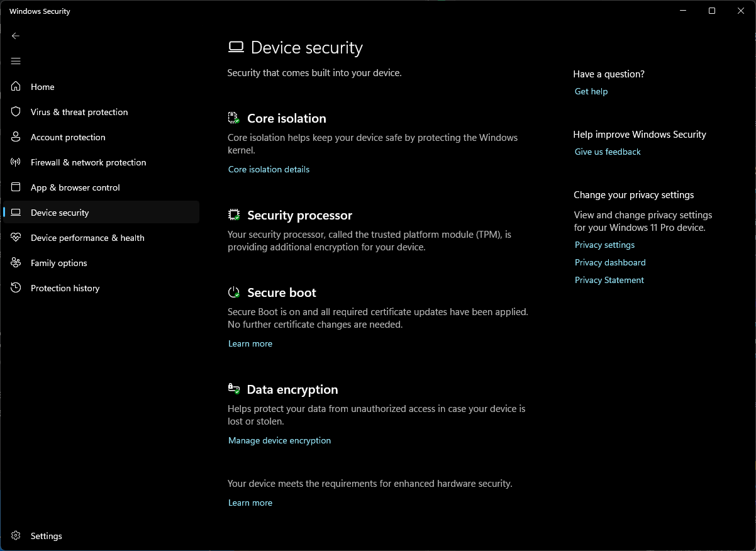This screenshot has height=551, width=756.
Task: Click the Core isolation section icon
Action: point(233,118)
